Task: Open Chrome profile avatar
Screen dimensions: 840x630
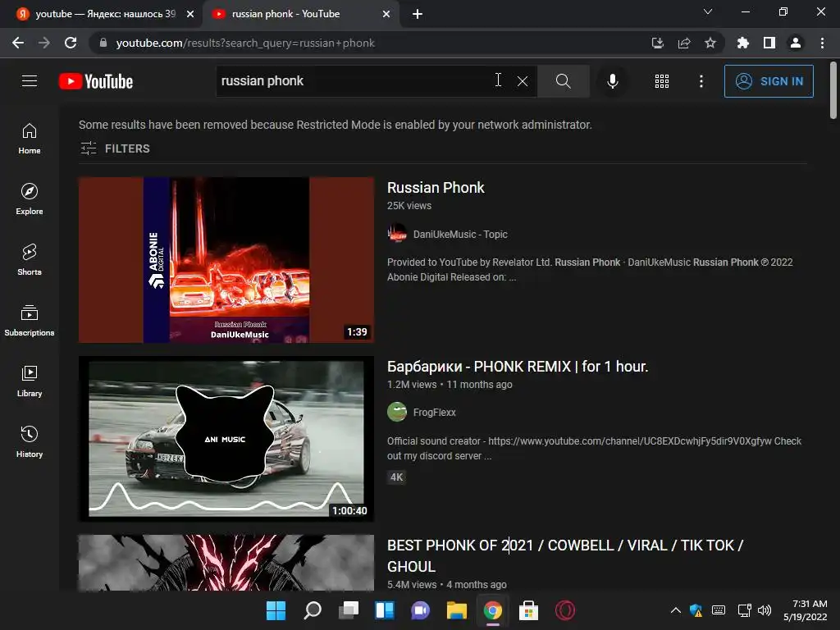Action: click(796, 43)
